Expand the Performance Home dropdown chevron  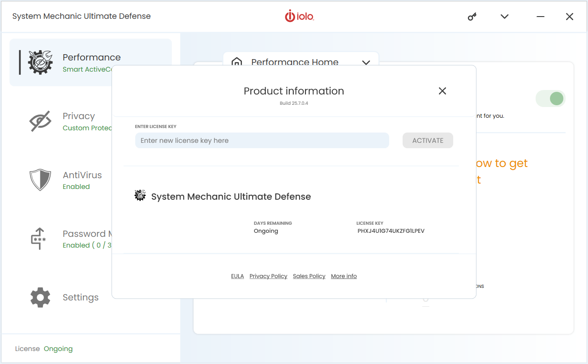click(366, 62)
